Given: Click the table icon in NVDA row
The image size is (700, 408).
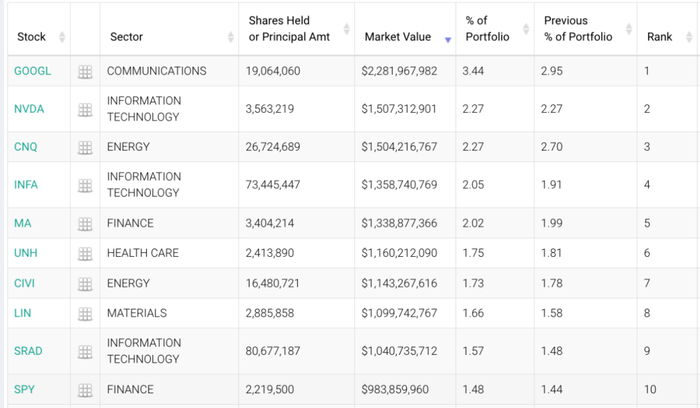Looking at the screenshot, I should coord(85,109).
